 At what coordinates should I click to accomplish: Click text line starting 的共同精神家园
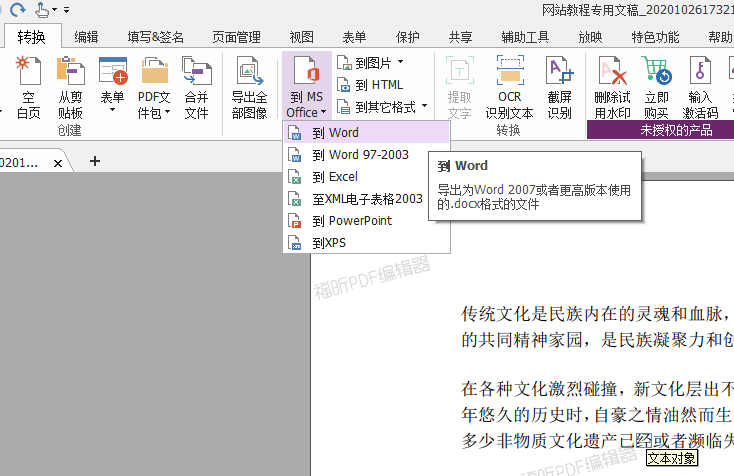click(597, 340)
